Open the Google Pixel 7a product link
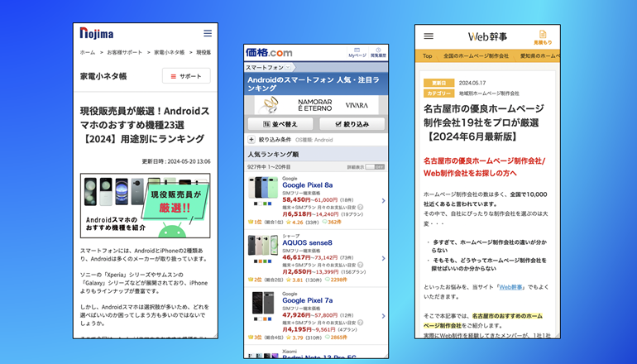 pos(308,300)
